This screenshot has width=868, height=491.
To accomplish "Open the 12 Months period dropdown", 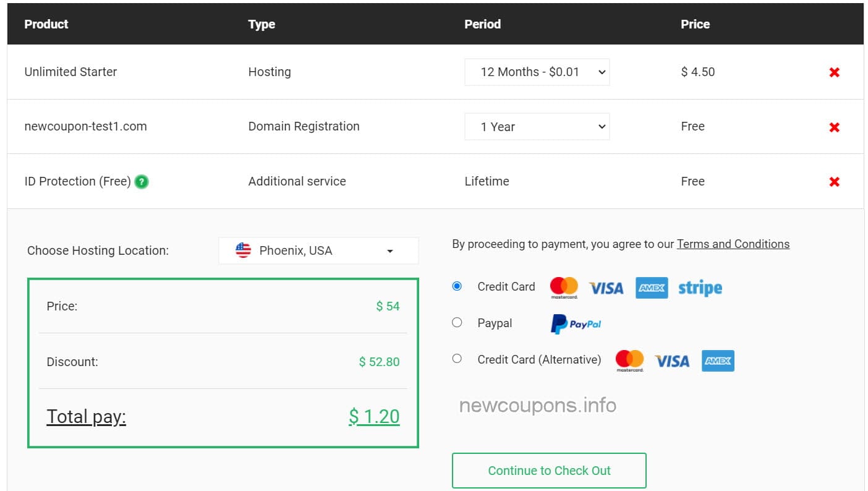I will pos(537,72).
